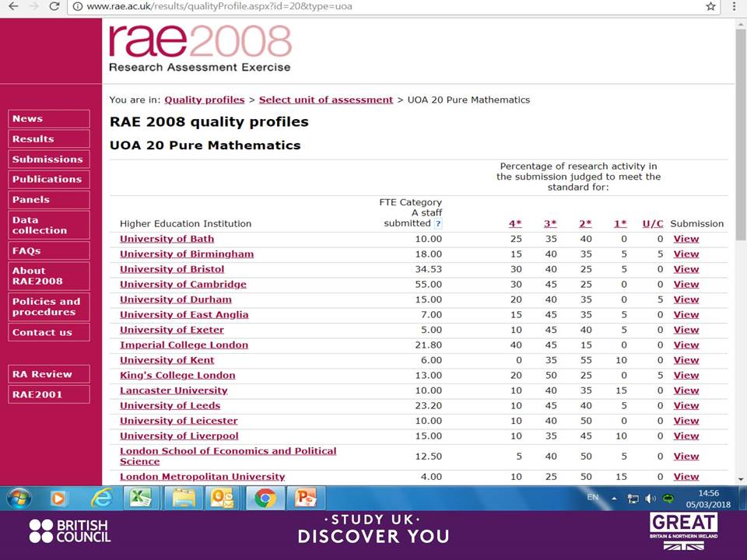Open University of Liverpool link

(x=179, y=436)
